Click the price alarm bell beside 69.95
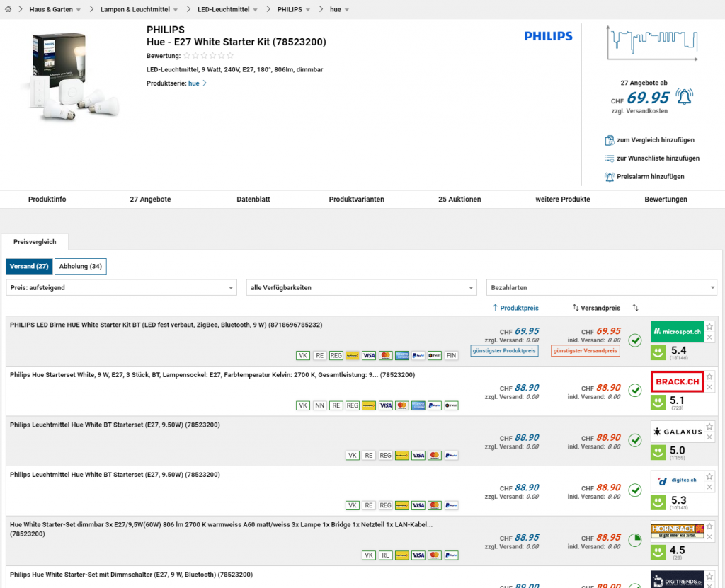The height and width of the screenshot is (588, 725). coord(683,96)
